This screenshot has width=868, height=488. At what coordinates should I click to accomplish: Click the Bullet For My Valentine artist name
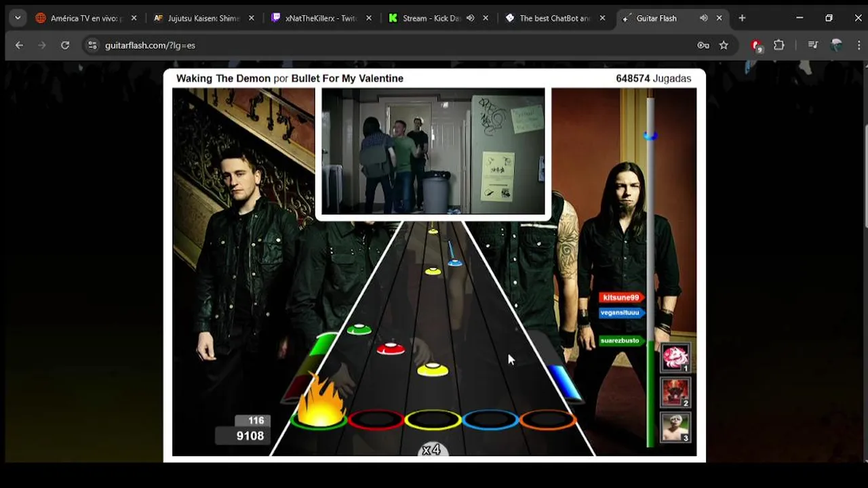(347, 79)
